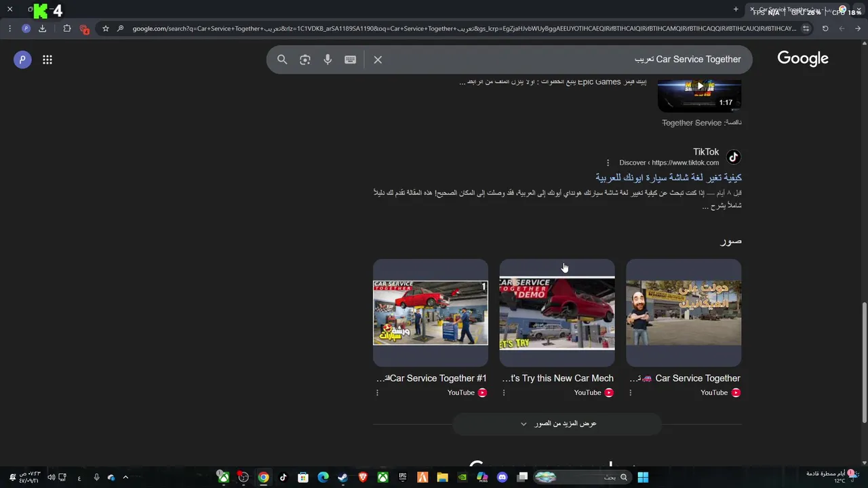The width and height of the screenshot is (868, 488).
Task: Click inside Car Service Together search field
Action: click(563, 60)
